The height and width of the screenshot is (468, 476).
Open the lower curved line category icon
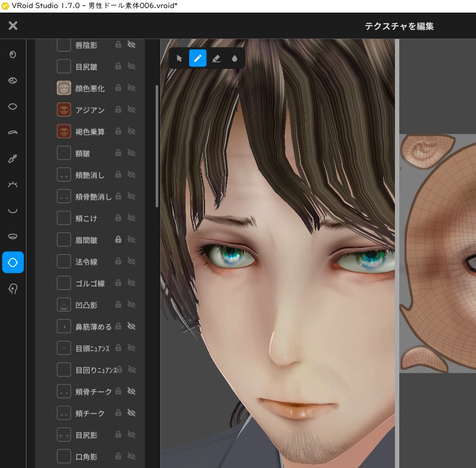tap(13, 211)
